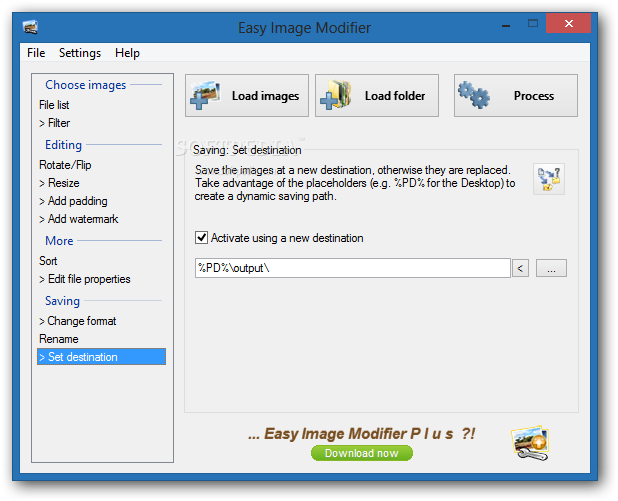Open placeholder list with the < button

(x=520, y=268)
